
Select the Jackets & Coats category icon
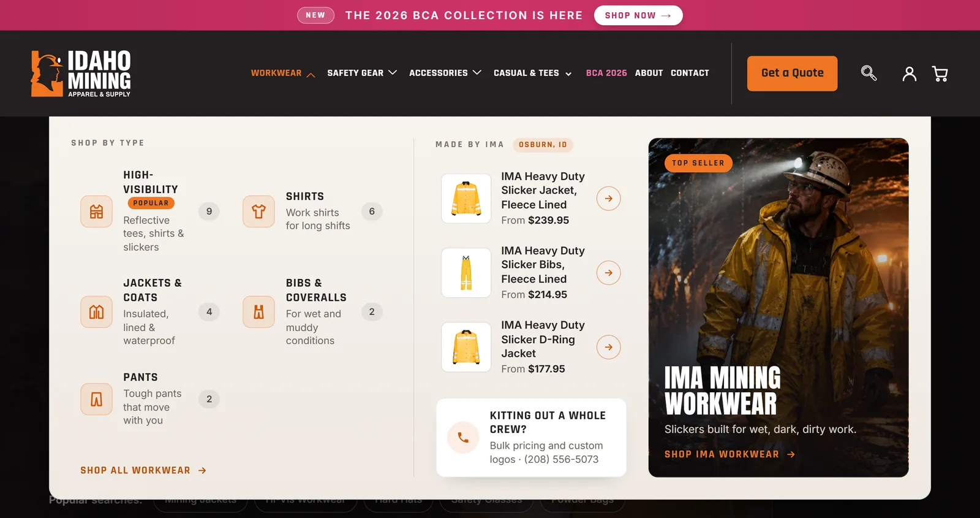pyautogui.click(x=97, y=312)
